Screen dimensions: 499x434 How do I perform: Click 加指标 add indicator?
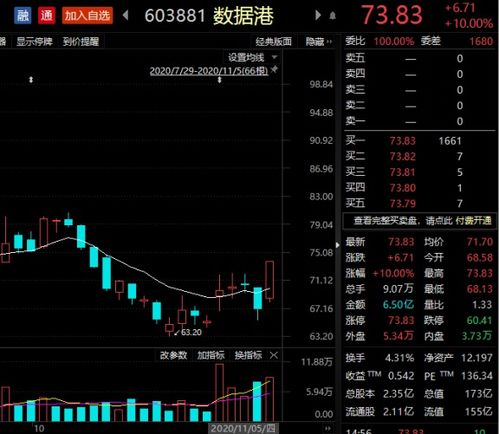pyautogui.click(x=211, y=355)
